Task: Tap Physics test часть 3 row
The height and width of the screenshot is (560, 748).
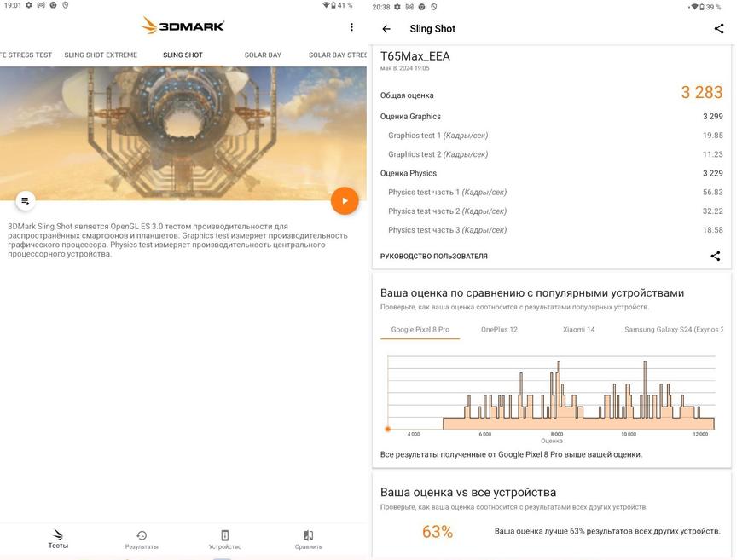Action: (x=551, y=230)
